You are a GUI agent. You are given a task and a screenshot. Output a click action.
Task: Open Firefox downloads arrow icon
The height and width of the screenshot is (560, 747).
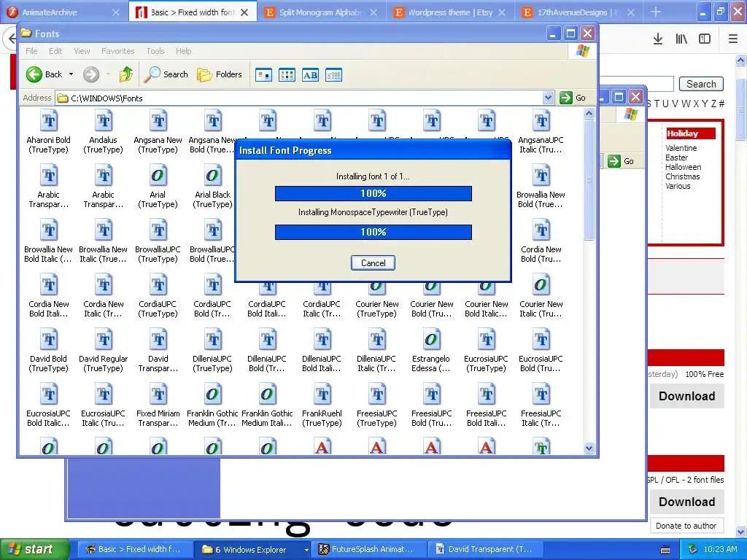point(658,39)
